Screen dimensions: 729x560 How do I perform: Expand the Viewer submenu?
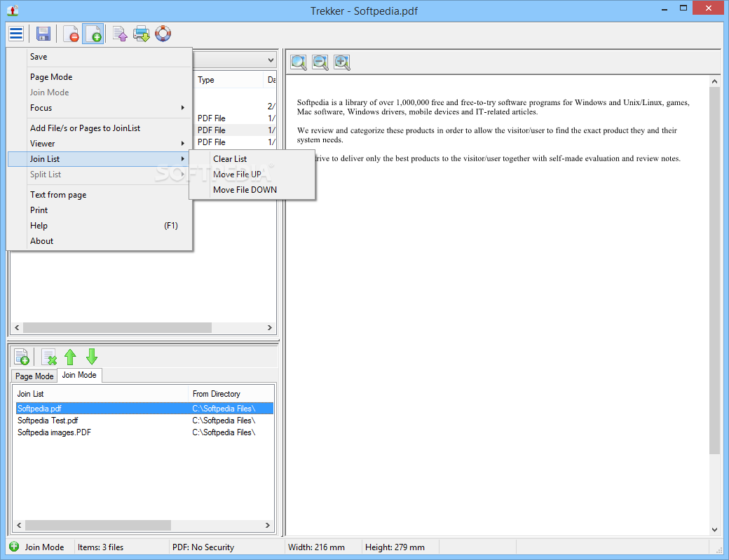click(100, 144)
